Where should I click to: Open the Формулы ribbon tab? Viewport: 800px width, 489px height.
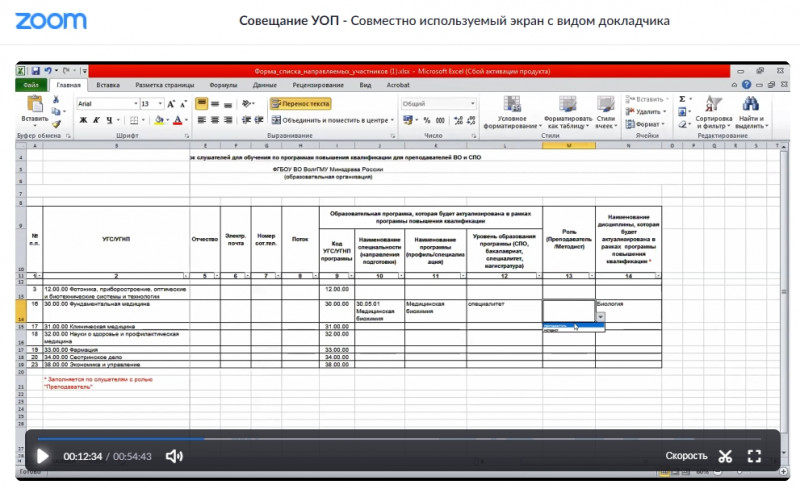pos(223,85)
